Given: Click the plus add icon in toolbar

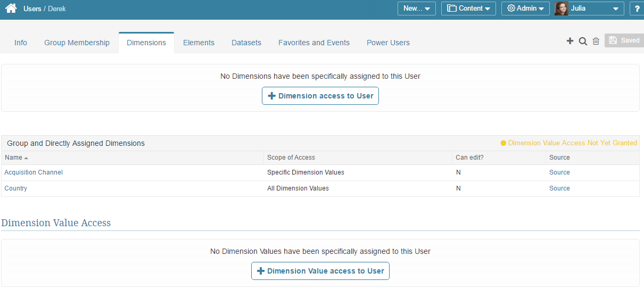Looking at the screenshot, I should (x=570, y=41).
